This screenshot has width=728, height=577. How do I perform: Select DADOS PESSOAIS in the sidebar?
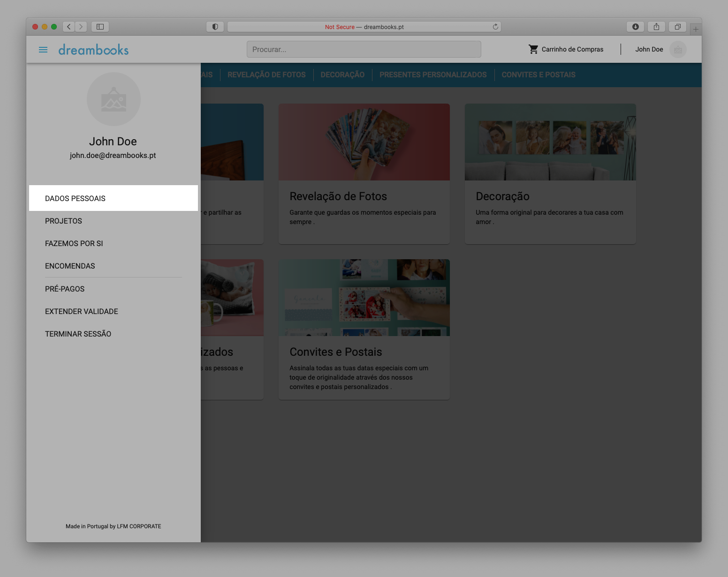[76, 198]
